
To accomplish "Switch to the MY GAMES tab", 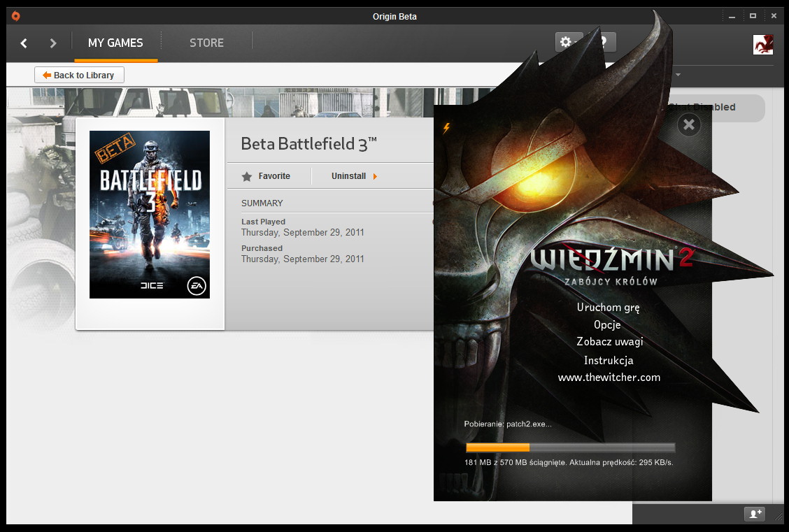I will (115, 43).
